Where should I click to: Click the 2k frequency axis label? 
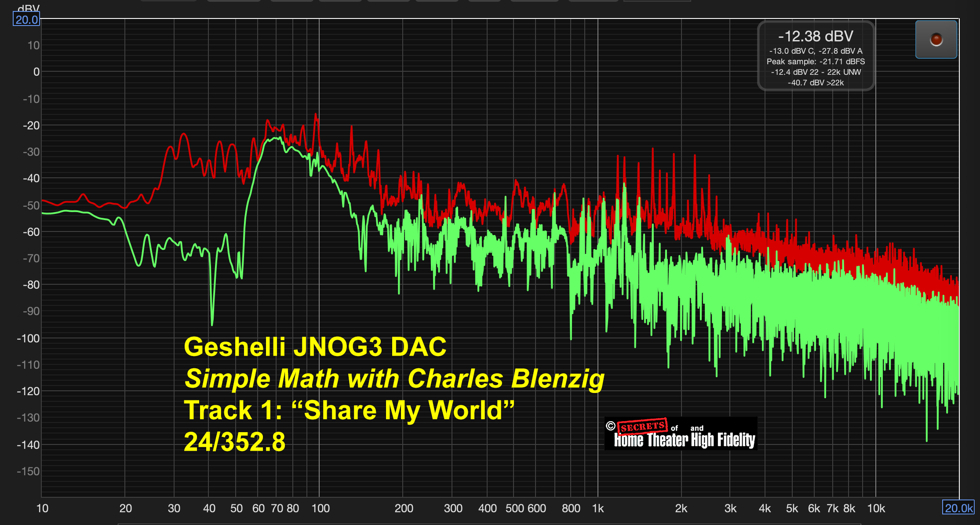(x=681, y=508)
